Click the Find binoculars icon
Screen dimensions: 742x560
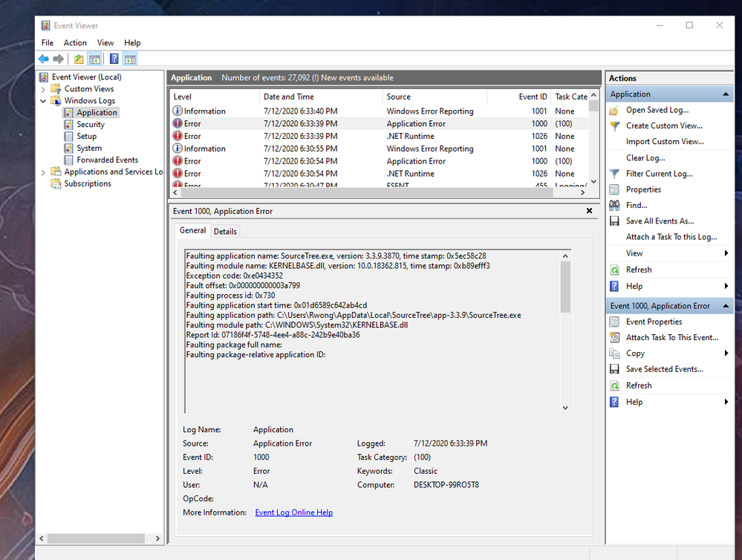(614, 206)
